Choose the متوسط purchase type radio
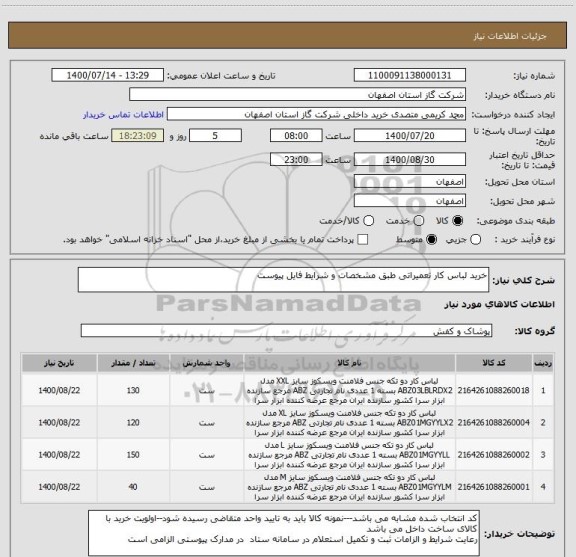Viewport: 576px width, 557px height. click(x=431, y=240)
